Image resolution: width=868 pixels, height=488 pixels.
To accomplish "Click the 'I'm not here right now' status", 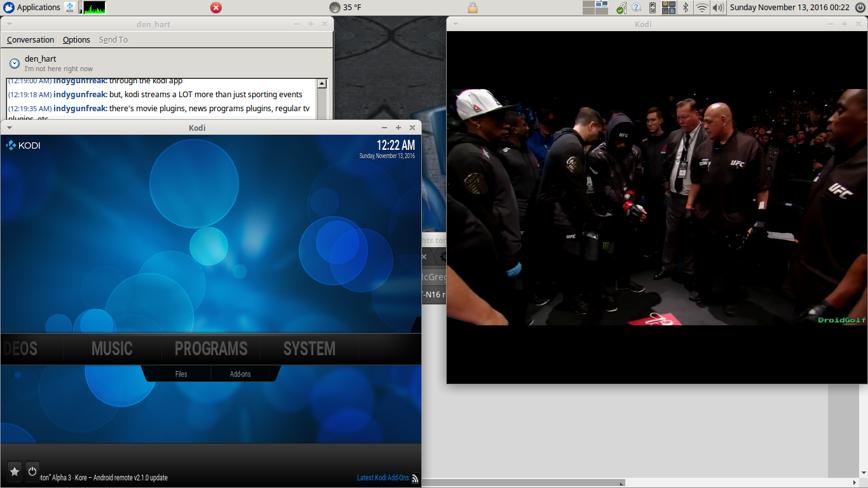I will 58,69.
